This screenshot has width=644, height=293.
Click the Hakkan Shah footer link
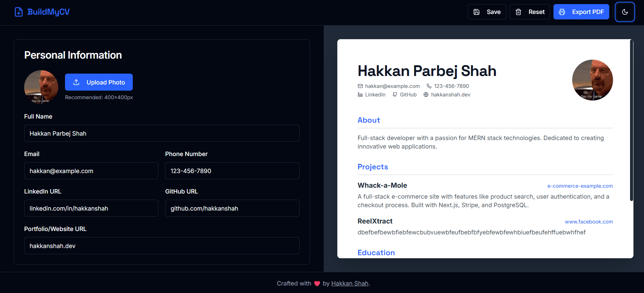(350, 283)
